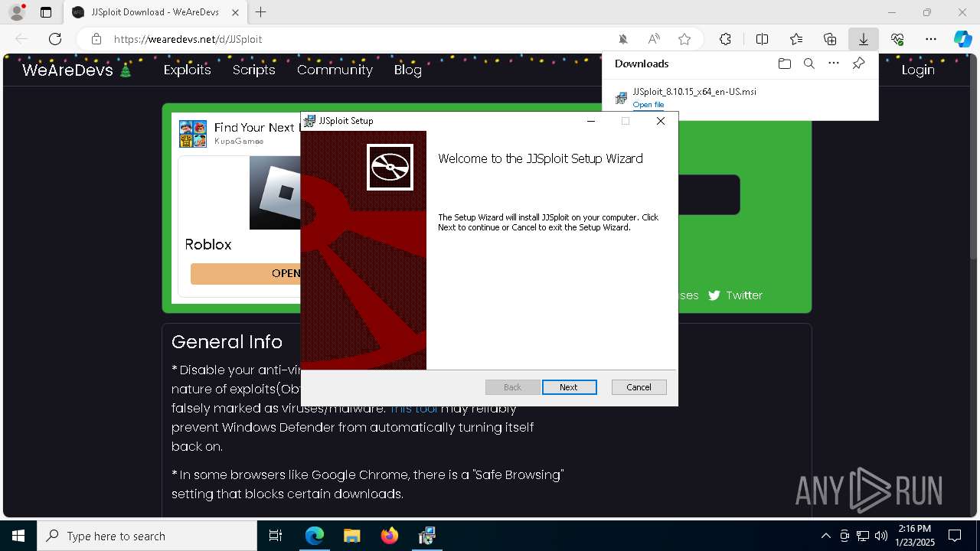980x551 pixels.
Task: Open Community menu on WeAreDevs
Action: pos(335,70)
